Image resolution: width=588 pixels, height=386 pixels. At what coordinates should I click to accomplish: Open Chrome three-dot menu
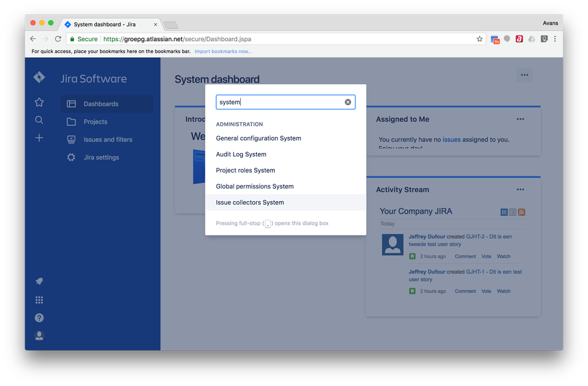tap(555, 39)
